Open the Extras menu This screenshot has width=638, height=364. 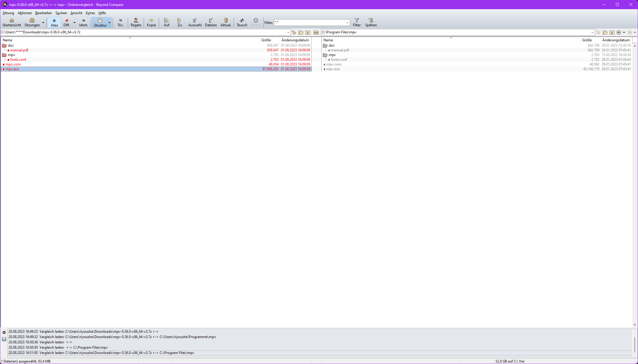click(x=90, y=13)
